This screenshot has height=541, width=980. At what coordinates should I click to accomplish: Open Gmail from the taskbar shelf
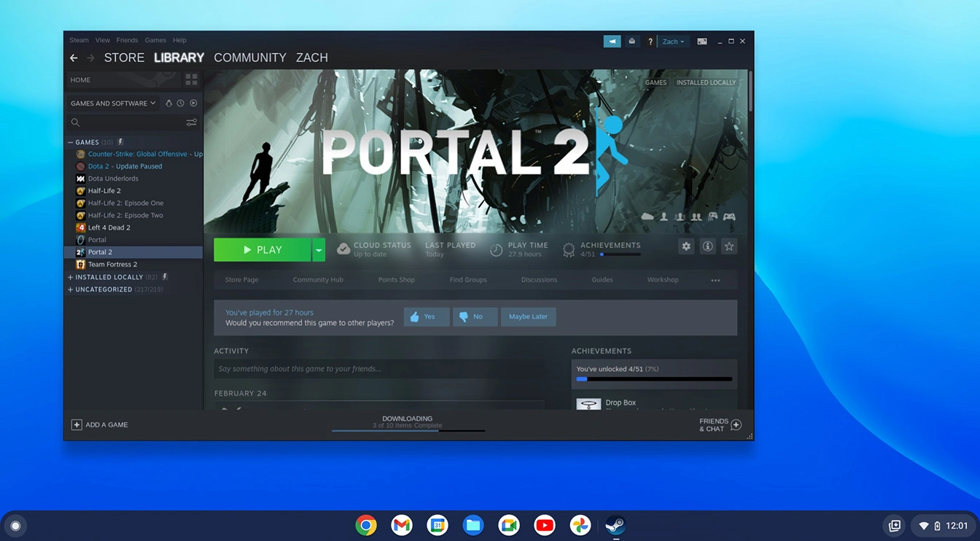(x=402, y=525)
